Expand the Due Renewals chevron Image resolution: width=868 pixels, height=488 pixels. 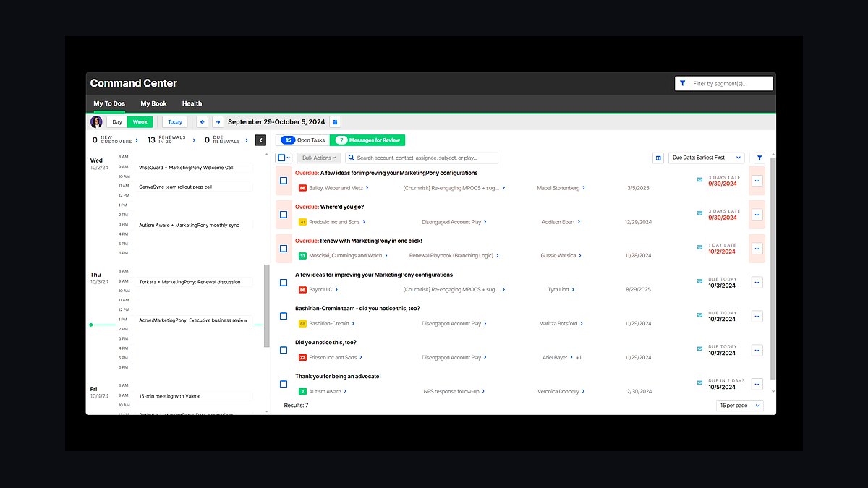click(x=247, y=140)
